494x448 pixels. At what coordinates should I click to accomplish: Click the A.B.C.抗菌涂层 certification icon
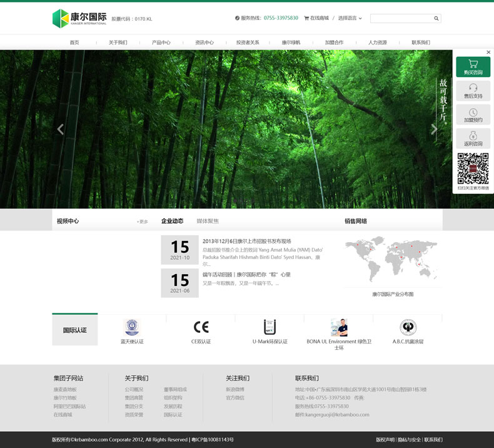click(408, 327)
